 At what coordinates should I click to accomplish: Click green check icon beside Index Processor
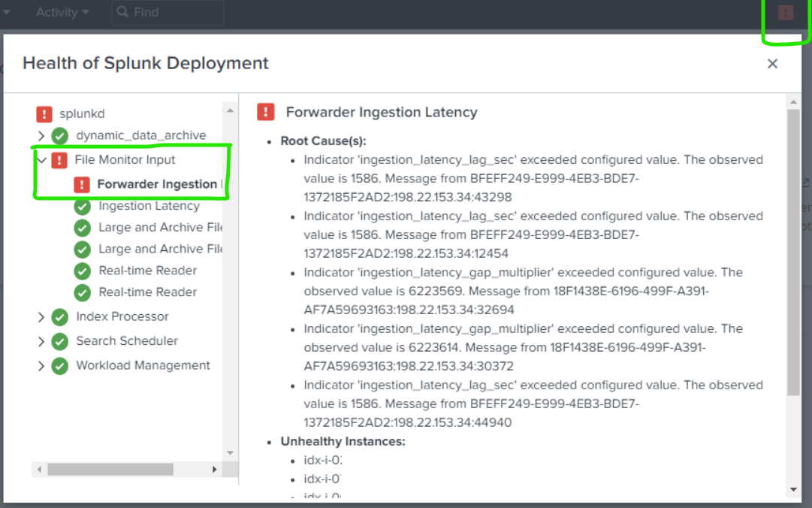click(60, 317)
